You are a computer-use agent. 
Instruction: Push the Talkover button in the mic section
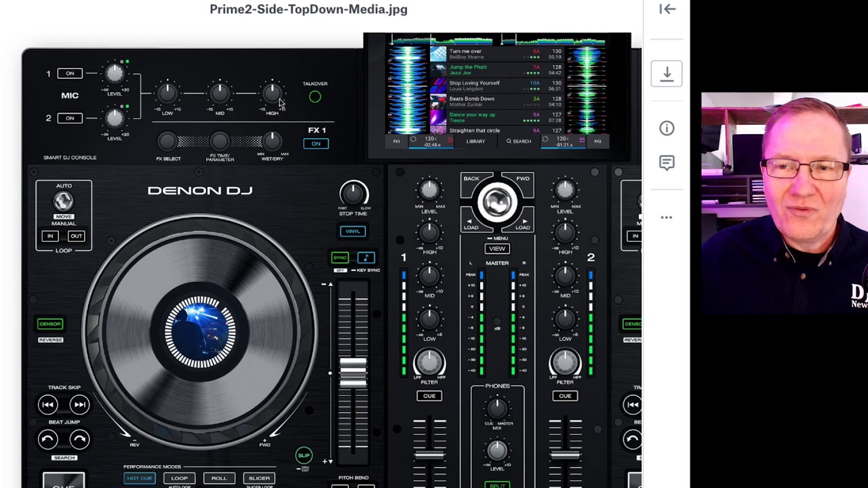pyautogui.click(x=315, y=97)
